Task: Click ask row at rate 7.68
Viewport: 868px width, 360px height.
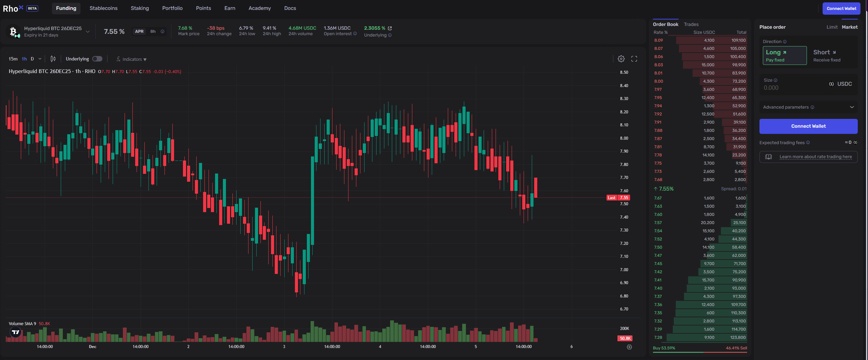Action: (700, 180)
